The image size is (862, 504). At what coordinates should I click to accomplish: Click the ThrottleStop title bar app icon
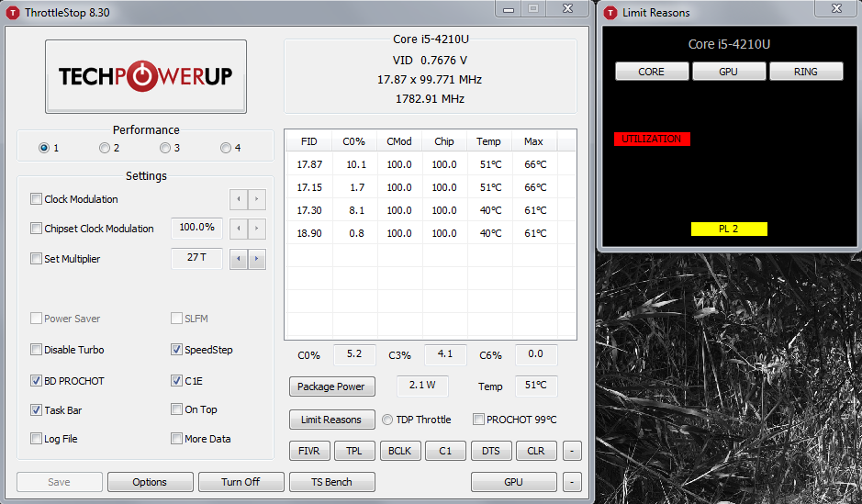click(x=12, y=12)
